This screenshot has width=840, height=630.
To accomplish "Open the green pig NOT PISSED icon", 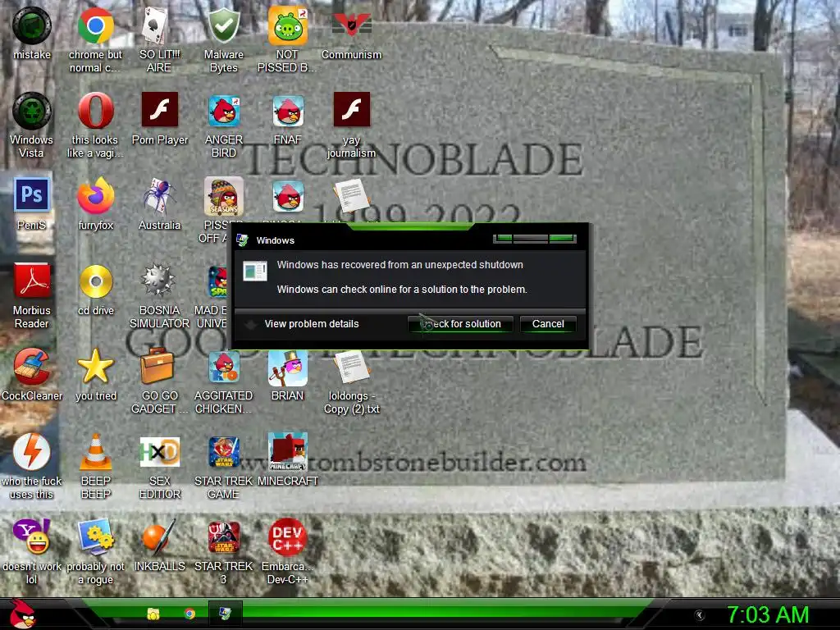I will pos(288,25).
